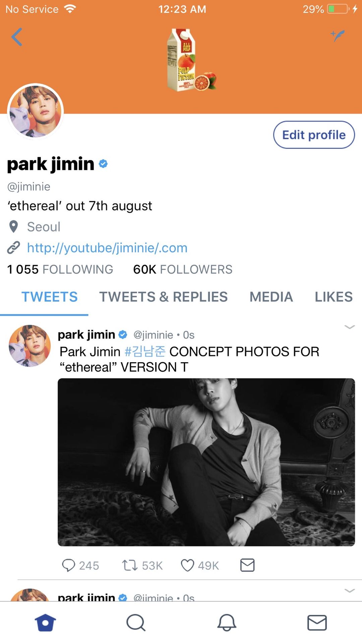Open the Home tab icon
The width and height of the screenshot is (362, 644).
(45, 623)
